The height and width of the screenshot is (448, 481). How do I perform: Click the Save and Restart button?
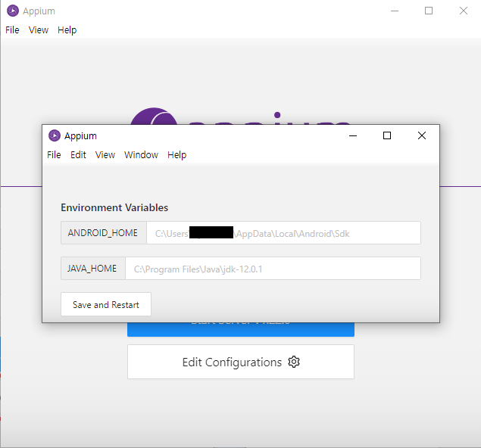[106, 304]
